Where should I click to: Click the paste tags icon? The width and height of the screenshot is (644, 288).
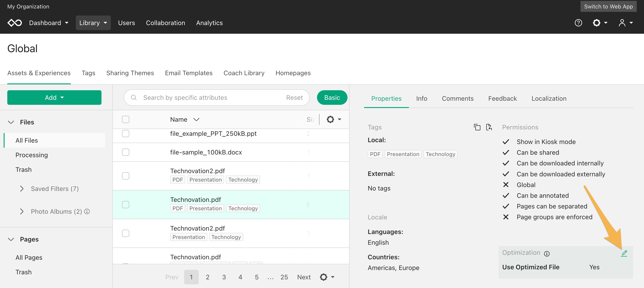click(x=489, y=127)
